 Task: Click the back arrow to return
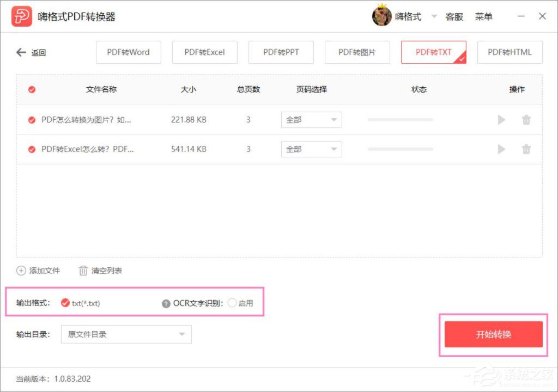tap(20, 52)
